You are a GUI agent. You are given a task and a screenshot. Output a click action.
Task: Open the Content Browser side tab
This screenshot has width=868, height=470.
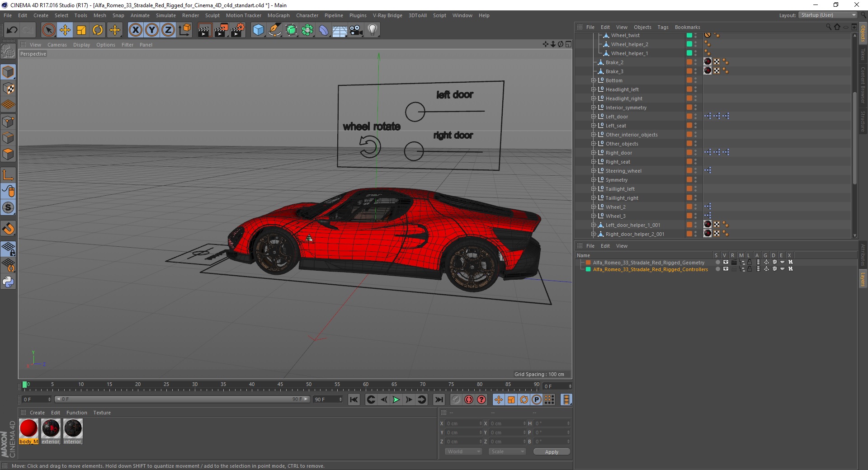pos(863,85)
